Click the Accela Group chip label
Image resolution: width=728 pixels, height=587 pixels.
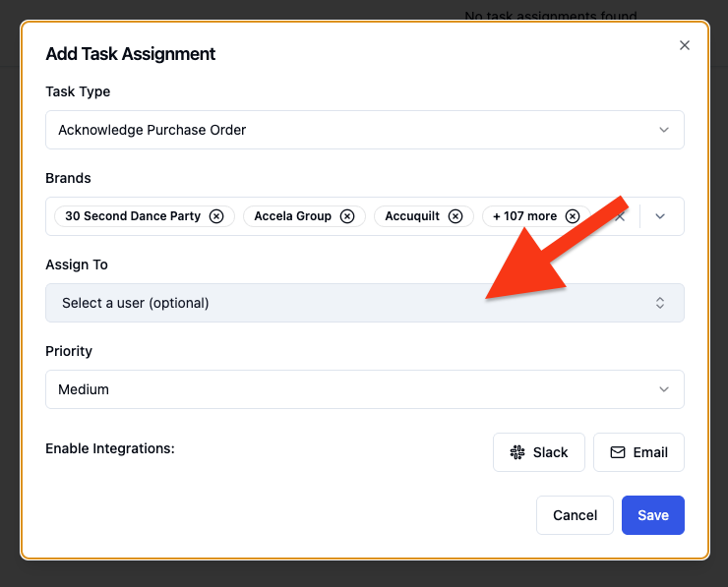[x=292, y=216]
